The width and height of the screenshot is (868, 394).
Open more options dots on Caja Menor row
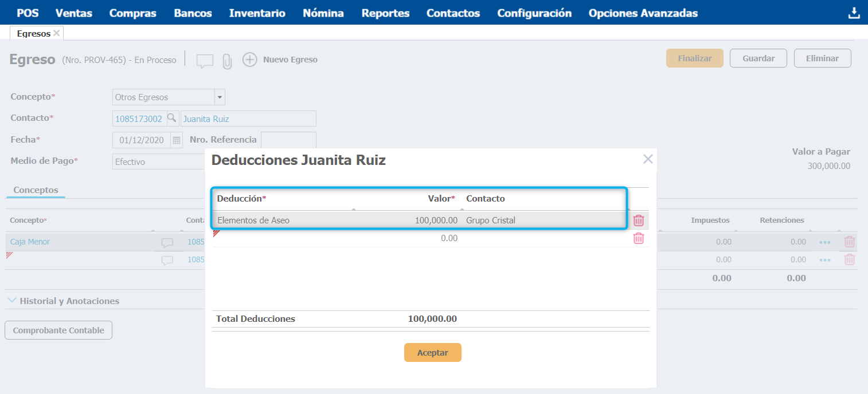coord(824,242)
